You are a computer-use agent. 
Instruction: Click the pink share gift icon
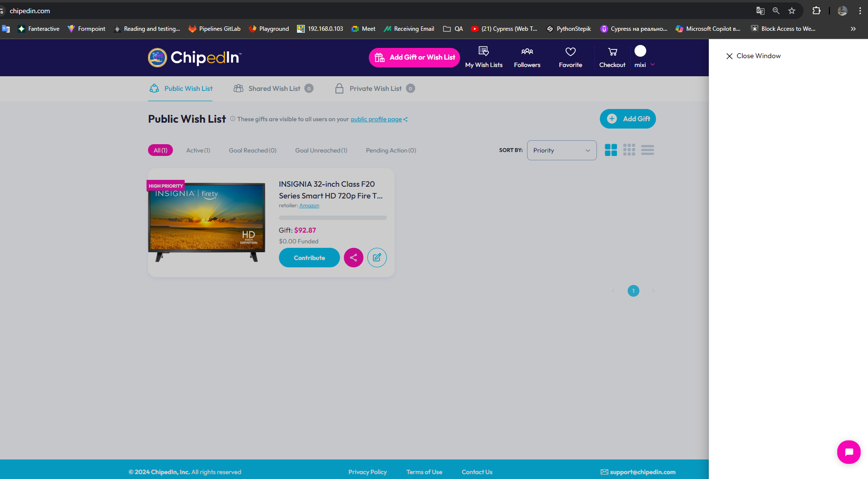tap(354, 258)
